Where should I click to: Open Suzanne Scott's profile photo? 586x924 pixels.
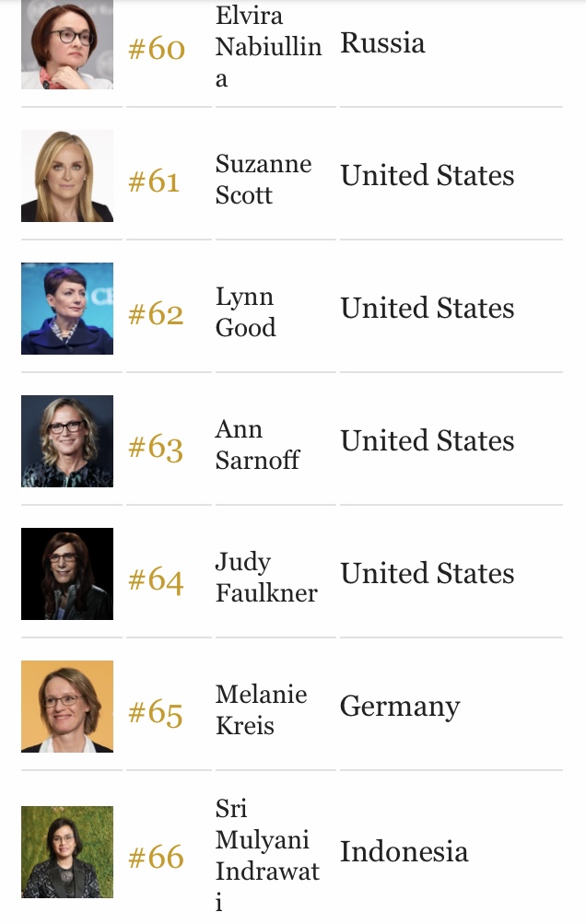tap(67, 176)
